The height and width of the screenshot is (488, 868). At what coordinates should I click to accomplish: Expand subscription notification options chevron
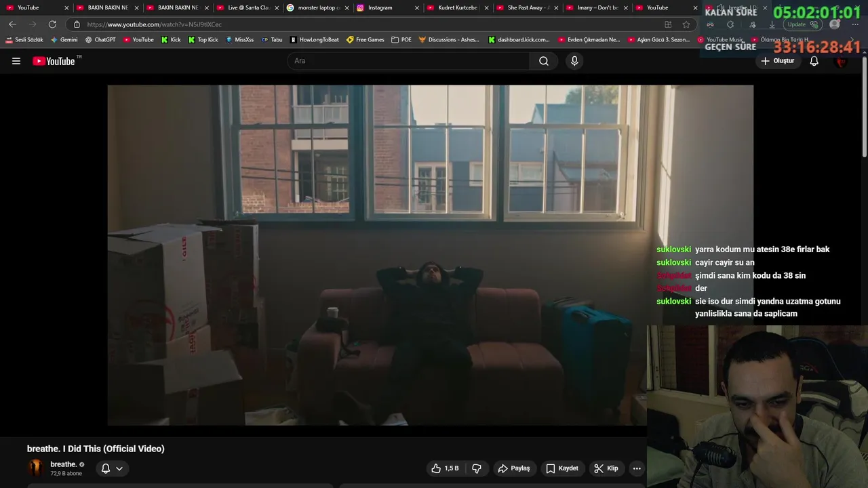(x=119, y=468)
